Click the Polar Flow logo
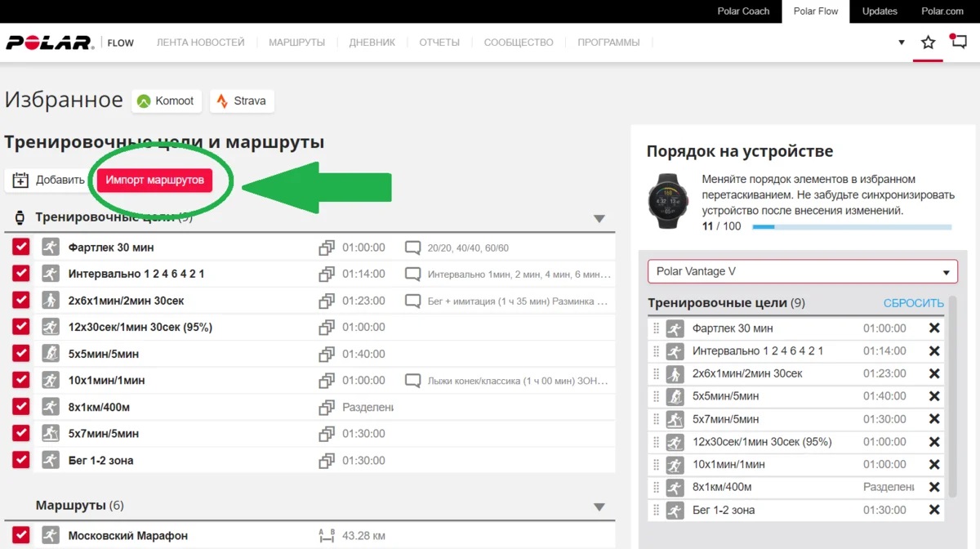The image size is (980, 549). pyautogui.click(x=50, y=42)
